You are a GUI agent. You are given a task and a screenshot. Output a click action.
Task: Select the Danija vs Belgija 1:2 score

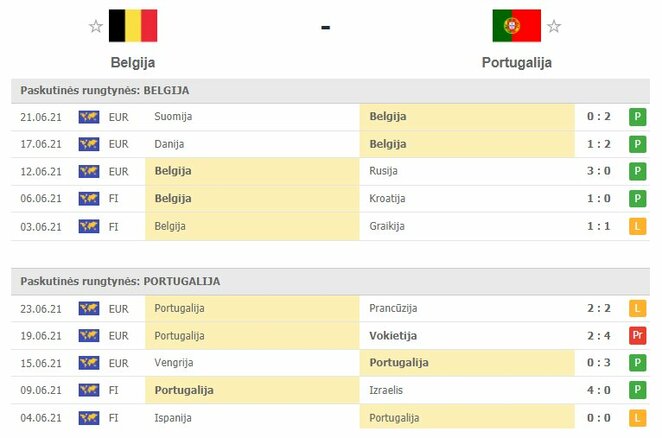(599, 144)
